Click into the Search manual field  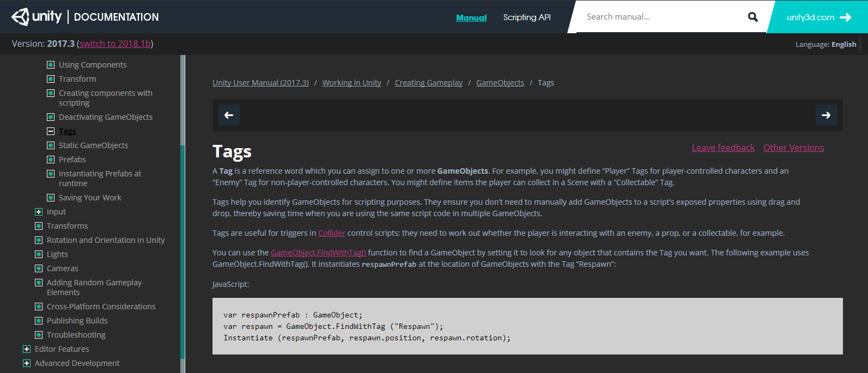pos(662,17)
